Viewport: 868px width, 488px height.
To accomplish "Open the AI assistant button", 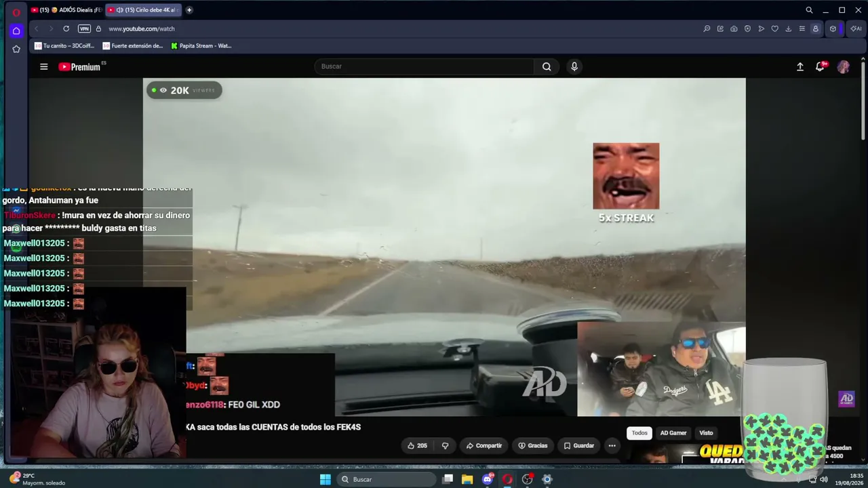I will click(x=856, y=28).
